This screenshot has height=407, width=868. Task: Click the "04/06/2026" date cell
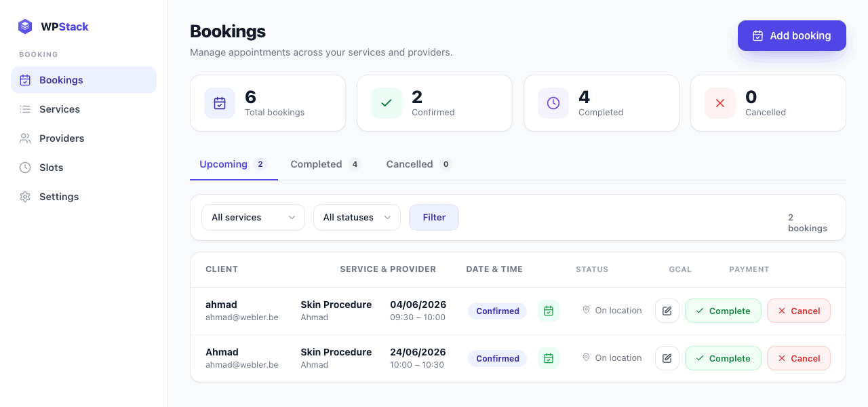click(x=418, y=305)
